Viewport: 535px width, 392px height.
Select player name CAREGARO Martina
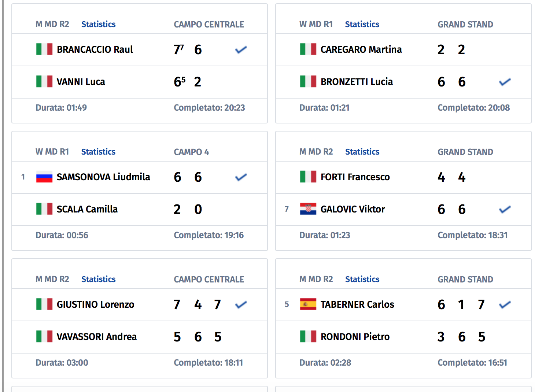tap(361, 49)
